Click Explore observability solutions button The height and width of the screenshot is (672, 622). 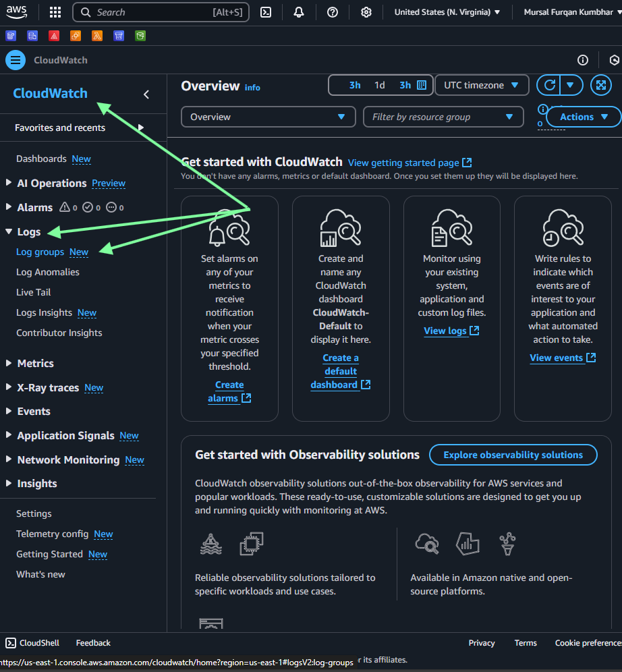(x=513, y=455)
